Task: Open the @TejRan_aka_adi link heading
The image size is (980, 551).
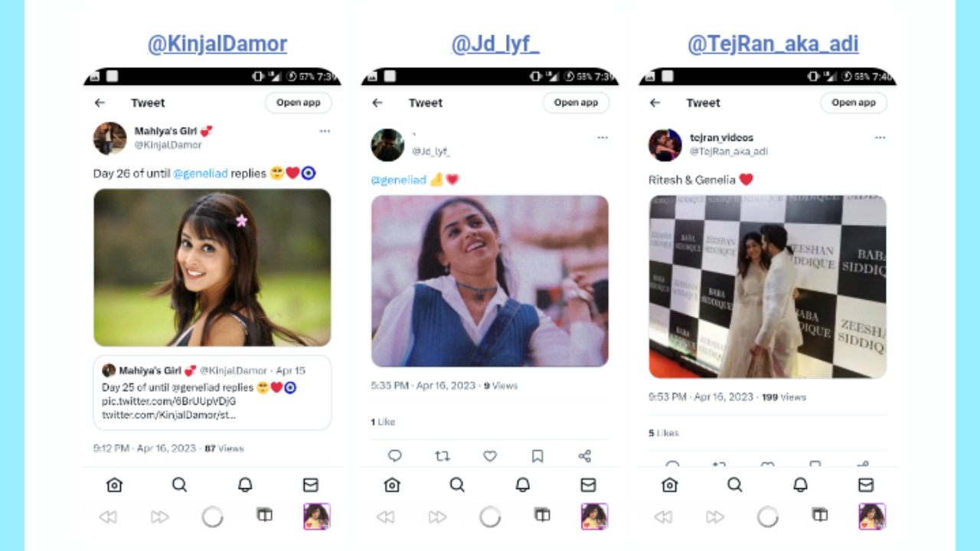Action: click(773, 44)
